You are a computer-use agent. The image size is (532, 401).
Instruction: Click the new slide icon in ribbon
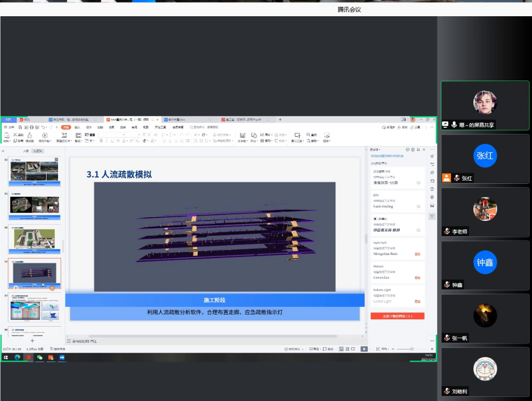pyautogui.click(x=64, y=135)
